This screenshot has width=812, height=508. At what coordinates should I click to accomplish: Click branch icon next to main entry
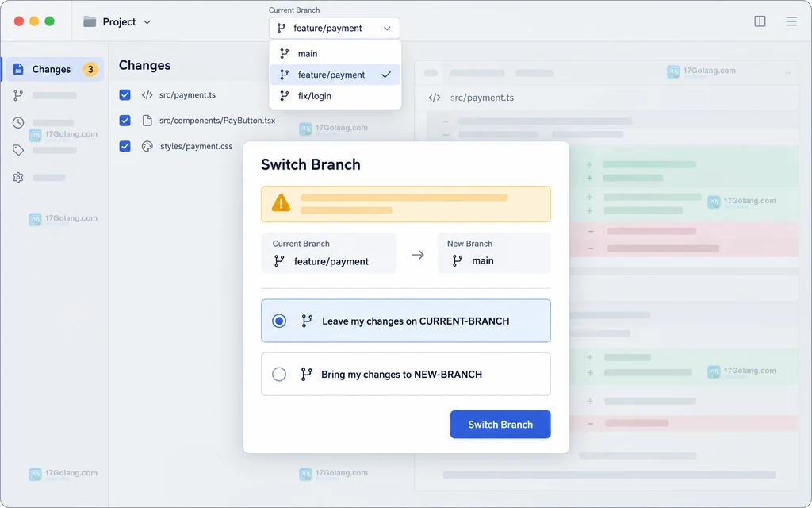pos(285,53)
